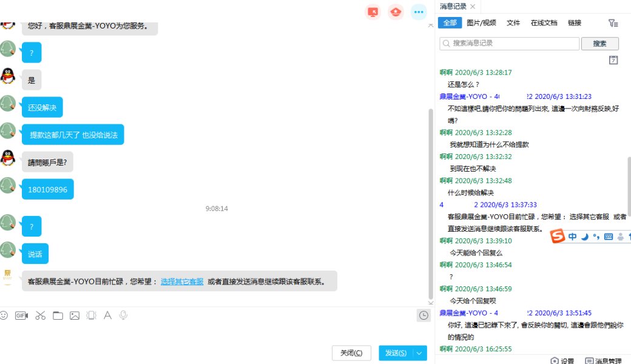631x364 pixels.
Task: Click the green avatar beside 180109896
Action: pyautogui.click(x=8, y=186)
